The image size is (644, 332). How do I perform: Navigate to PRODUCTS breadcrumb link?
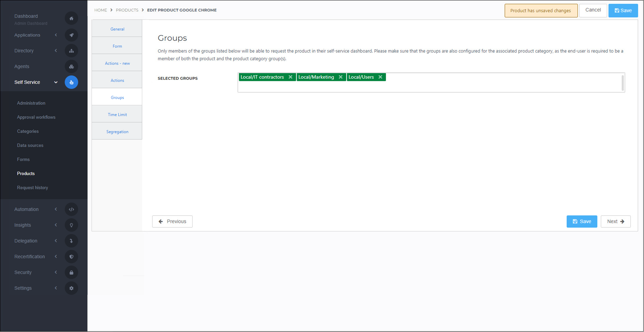(127, 10)
